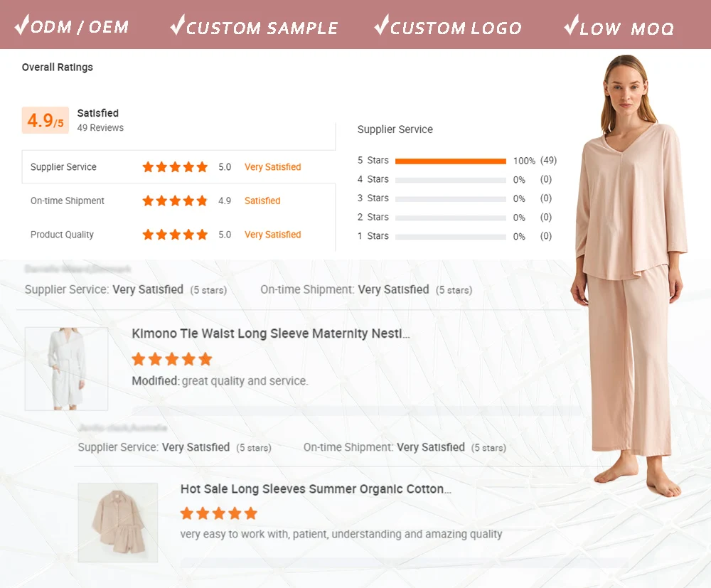The height and width of the screenshot is (588, 711).
Task: Click the Product Quality star rating icons
Action: point(175,235)
